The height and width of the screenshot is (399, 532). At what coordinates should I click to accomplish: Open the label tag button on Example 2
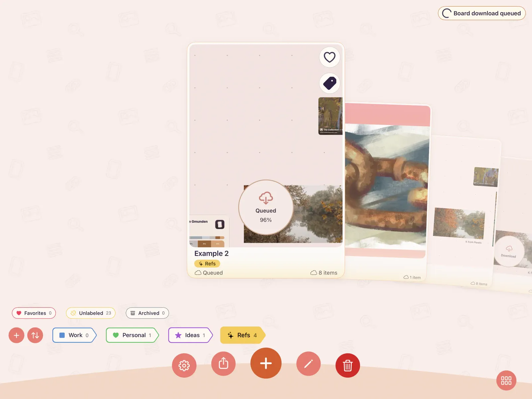pyautogui.click(x=330, y=83)
